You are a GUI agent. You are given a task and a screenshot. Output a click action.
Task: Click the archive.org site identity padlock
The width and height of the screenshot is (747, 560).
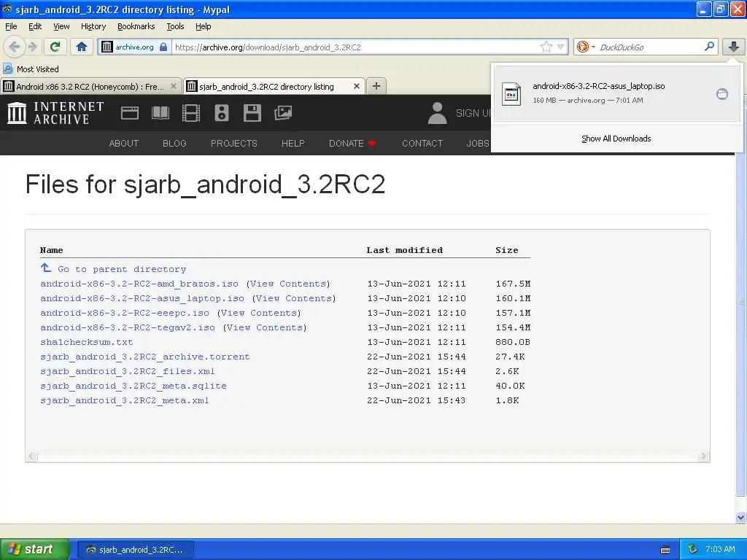pyautogui.click(x=163, y=47)
